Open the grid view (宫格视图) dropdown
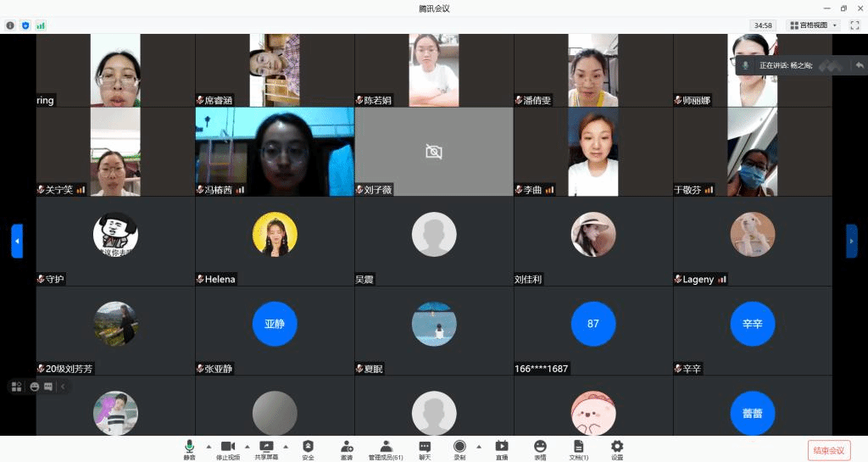868x462 pixels. [x=813, y=25]
